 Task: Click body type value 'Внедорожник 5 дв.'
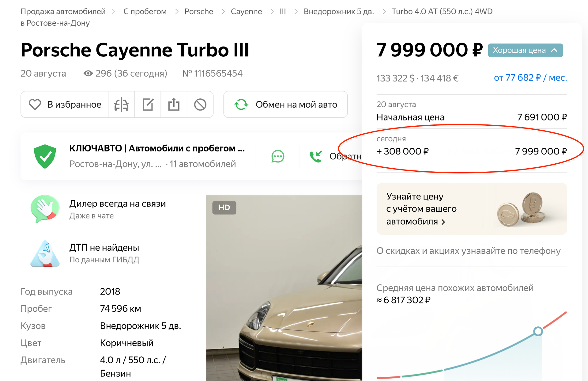point(141,326)
